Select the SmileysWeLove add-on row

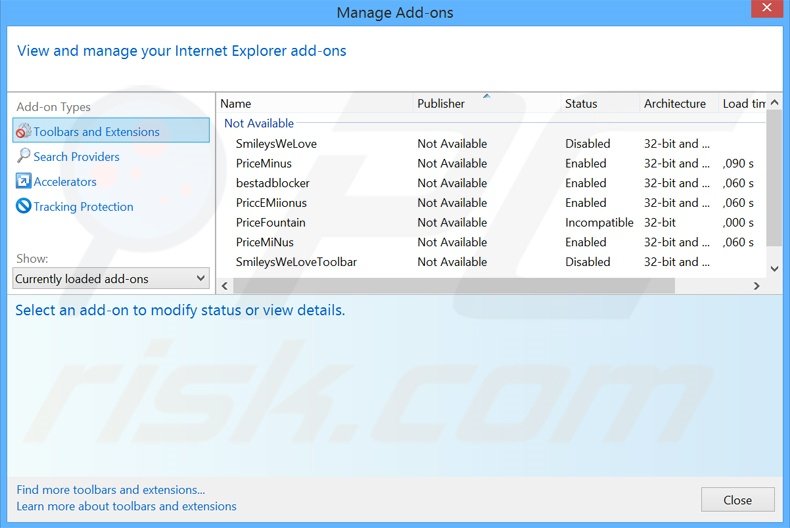(x=276, y=144)
